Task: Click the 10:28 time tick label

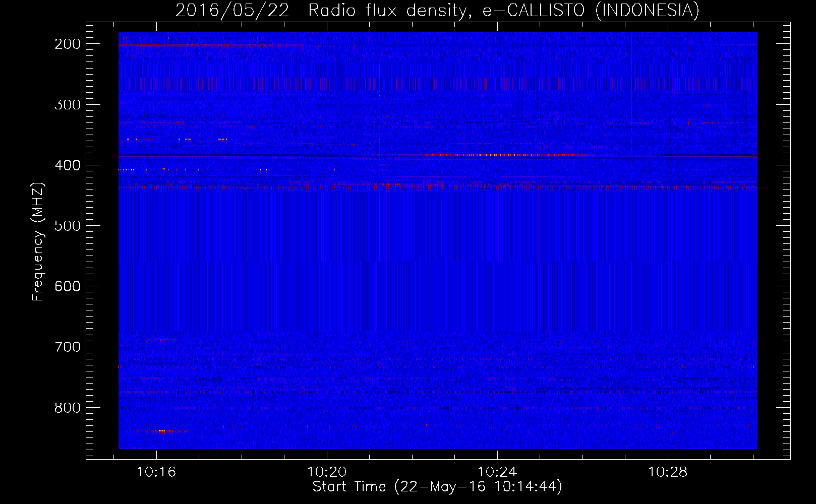Action: pyautogui.click(x=668, y=472)
